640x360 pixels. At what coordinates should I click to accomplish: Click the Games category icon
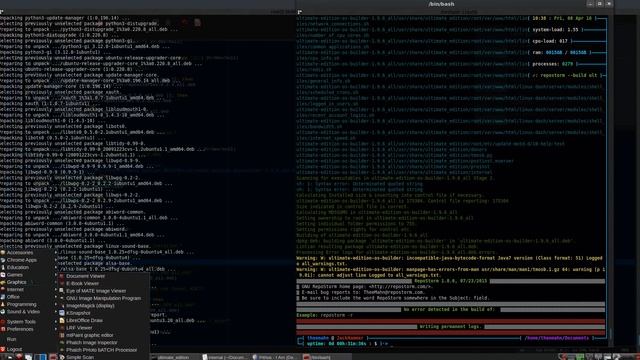click(3, 275)
